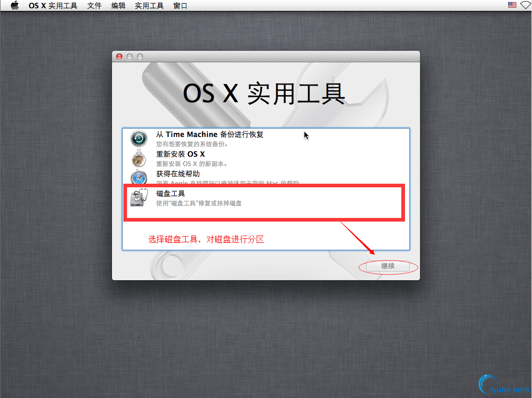Choose 从 Time Machine 备份进行恢复 option

click(209, 134)
